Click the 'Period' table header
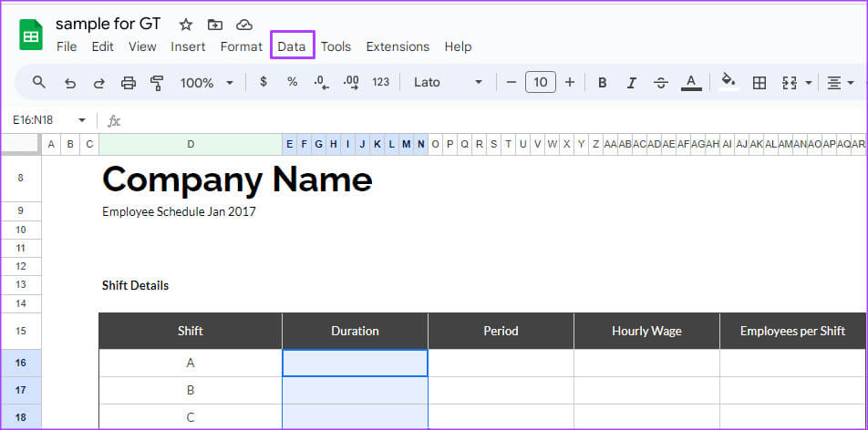 click(501, 331)
